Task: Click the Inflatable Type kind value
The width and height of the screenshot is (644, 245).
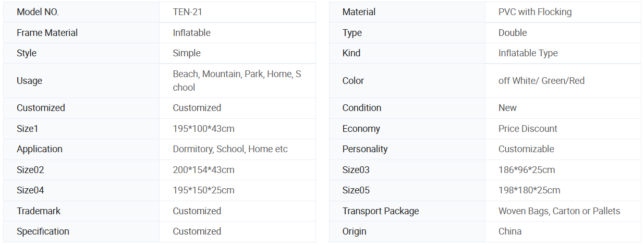Action: click(x=528, y=53)
